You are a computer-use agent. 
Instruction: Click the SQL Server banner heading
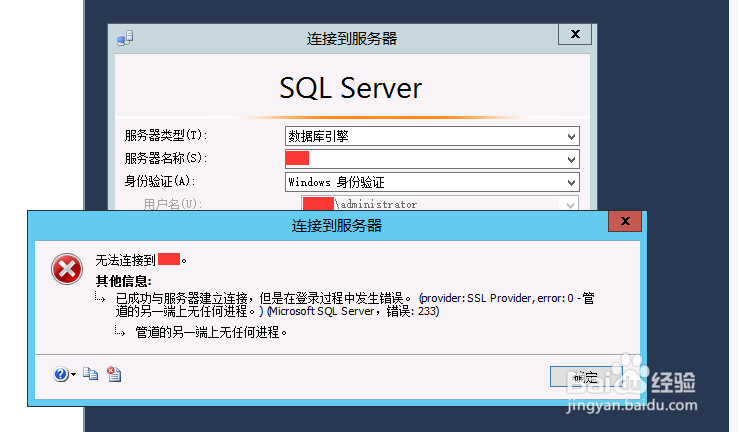click(351, 88)
